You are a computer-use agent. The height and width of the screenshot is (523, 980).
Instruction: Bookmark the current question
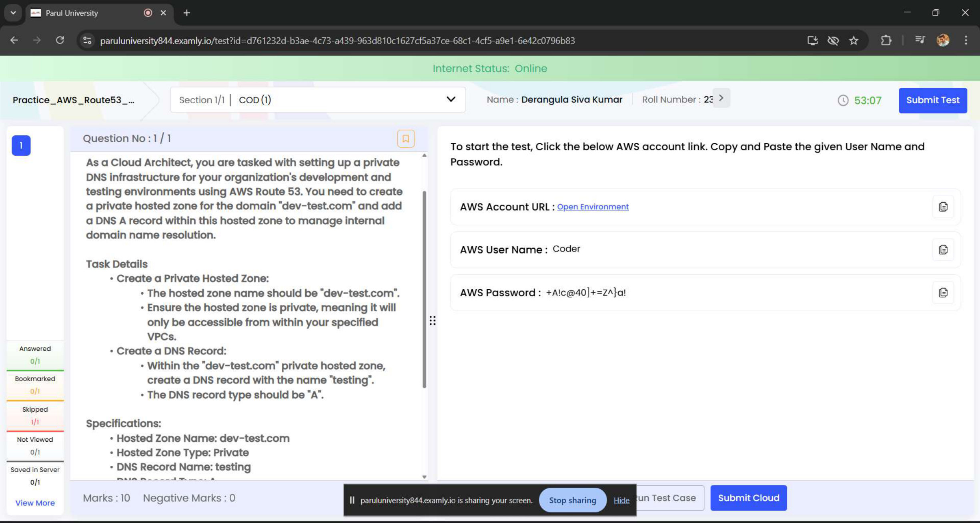(405, 139)
